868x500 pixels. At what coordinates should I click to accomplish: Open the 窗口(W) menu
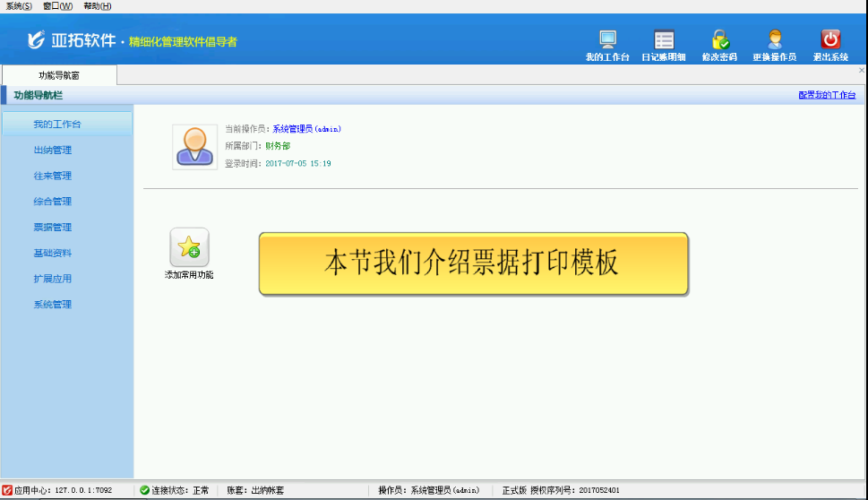click(57, 6)
